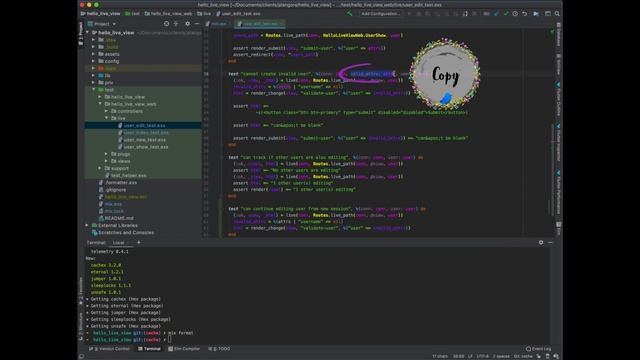Click the Git branch widget in status bar
Viewport: 640px width, 360px height.
523,356
